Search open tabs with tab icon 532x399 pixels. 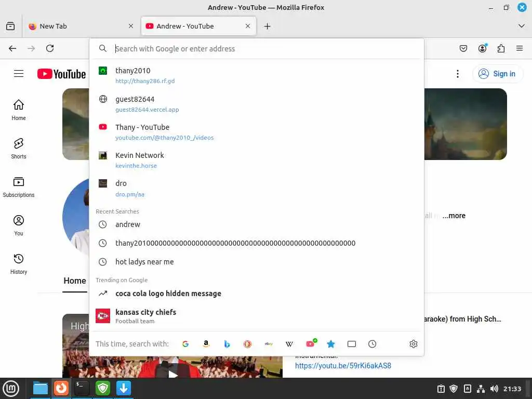pos(352,344)
